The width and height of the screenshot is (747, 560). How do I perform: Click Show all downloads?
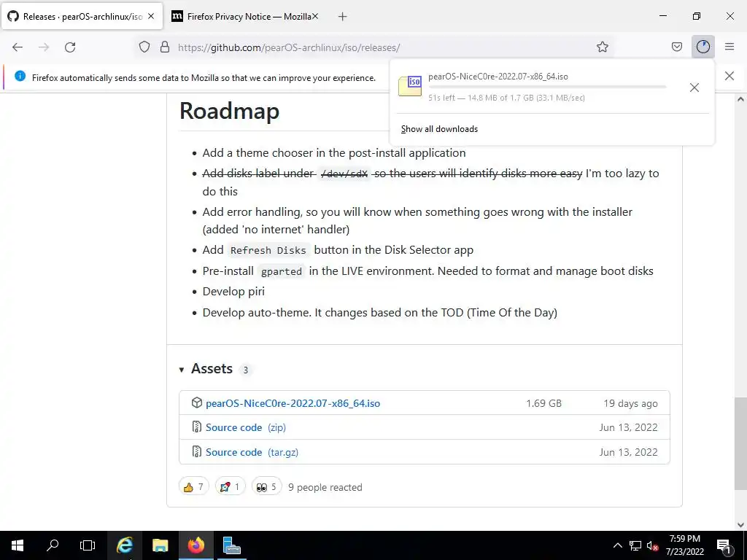point(439,129)
